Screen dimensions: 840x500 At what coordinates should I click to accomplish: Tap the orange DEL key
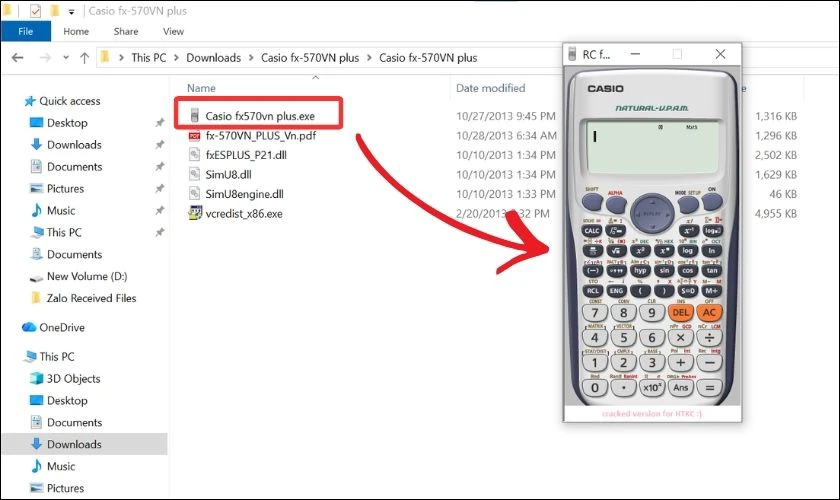pos(680,312)
